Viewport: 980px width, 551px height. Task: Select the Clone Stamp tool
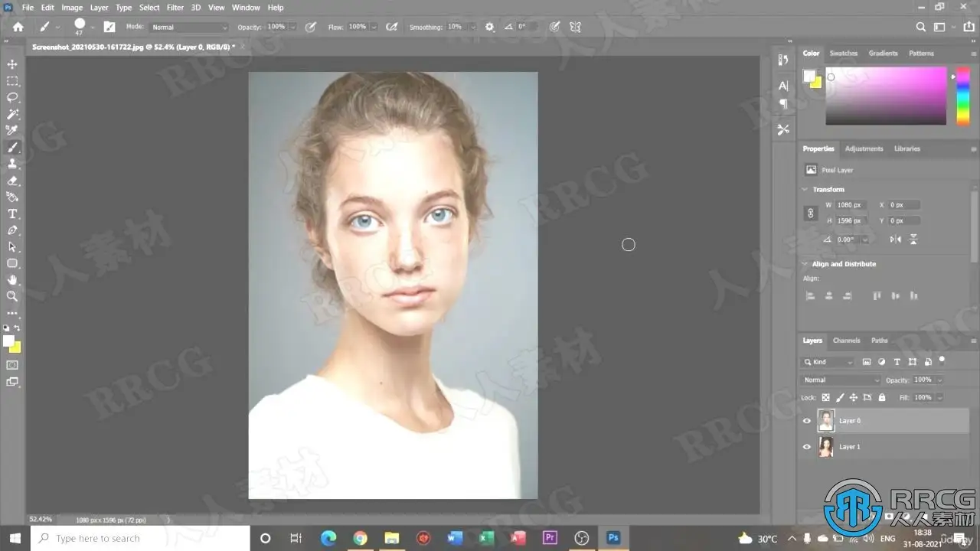tap(12, 164)
